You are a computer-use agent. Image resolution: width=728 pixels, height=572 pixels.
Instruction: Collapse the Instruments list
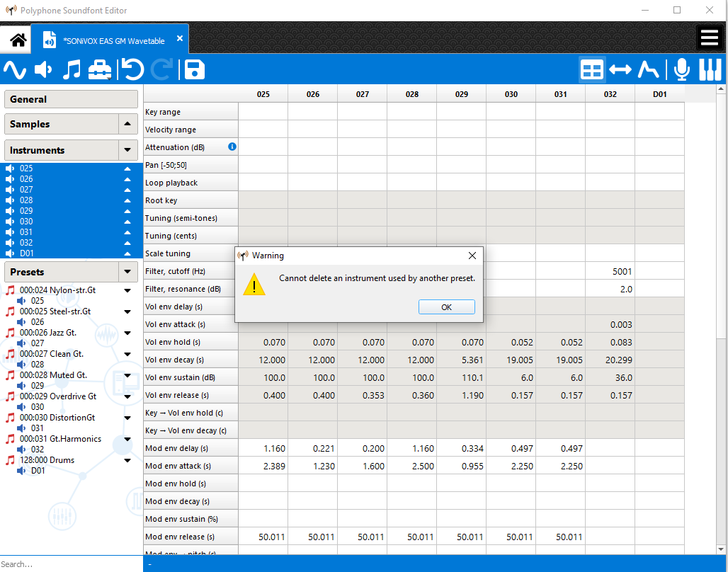pyautogui.click(x=127, y=150)
